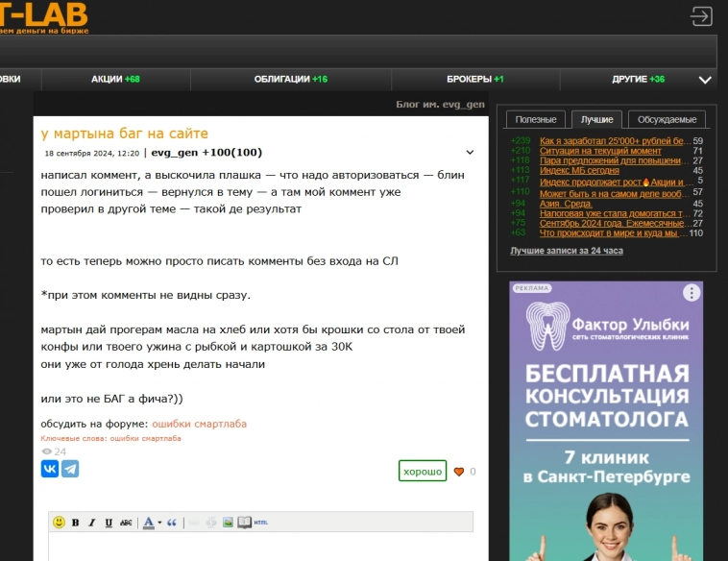The width and height of the screenshot is (728, 561).
Task: Open 'Может быть я на самом деле вооб…' post
Action: (615, 194)
